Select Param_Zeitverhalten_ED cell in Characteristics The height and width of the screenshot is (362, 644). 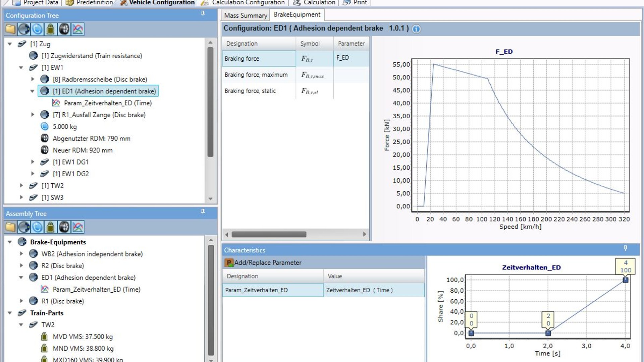click(x=273, y=290)
